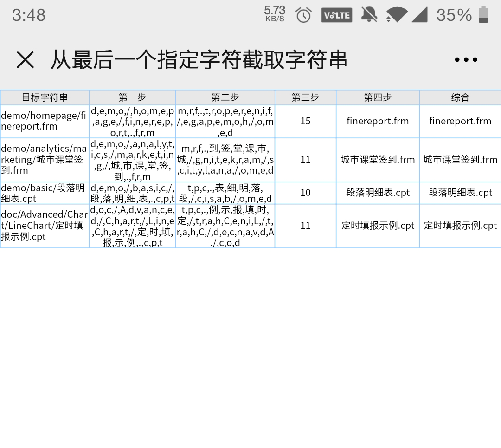Select the 第三步 column header

click(x=305, y=97)
